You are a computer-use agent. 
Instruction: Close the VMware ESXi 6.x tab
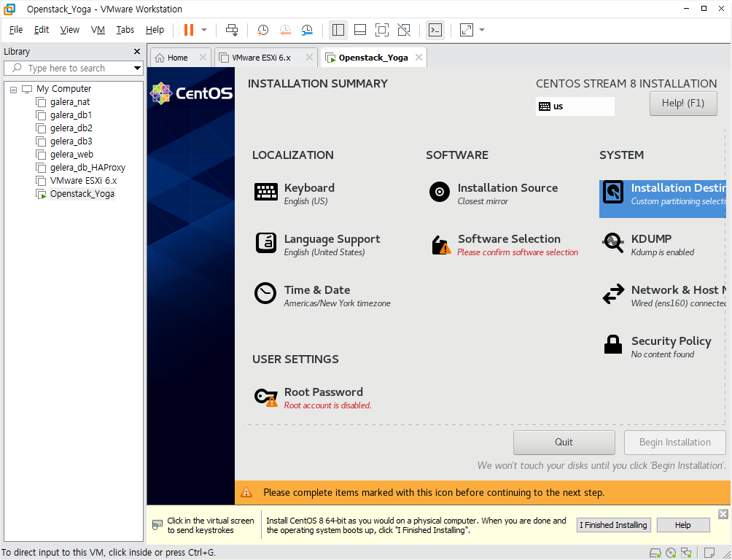point(309,57)
